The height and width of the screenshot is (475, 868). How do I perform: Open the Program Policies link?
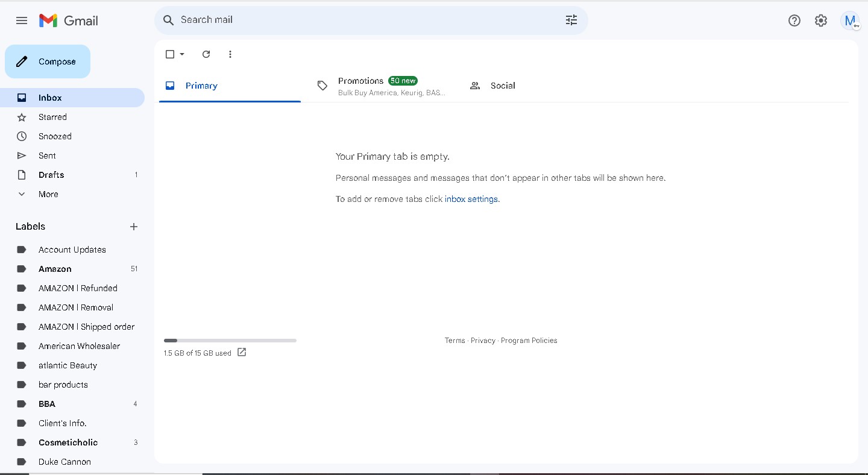pos(529,341)
